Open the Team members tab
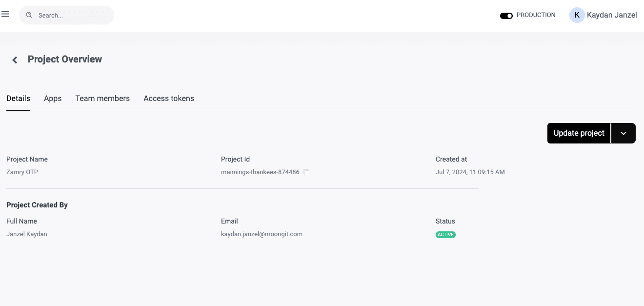 [x=102, y=99]
